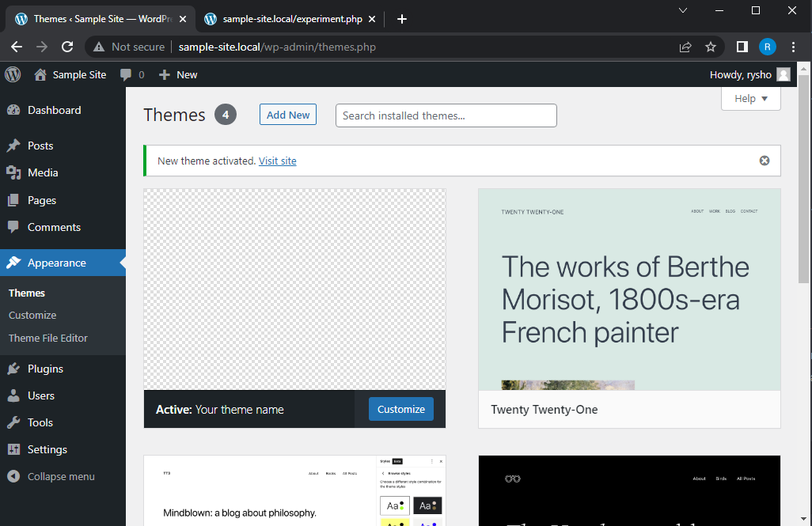Open the Dashboard menu item
The image size is (812, 526).
(x=55, y=110)
